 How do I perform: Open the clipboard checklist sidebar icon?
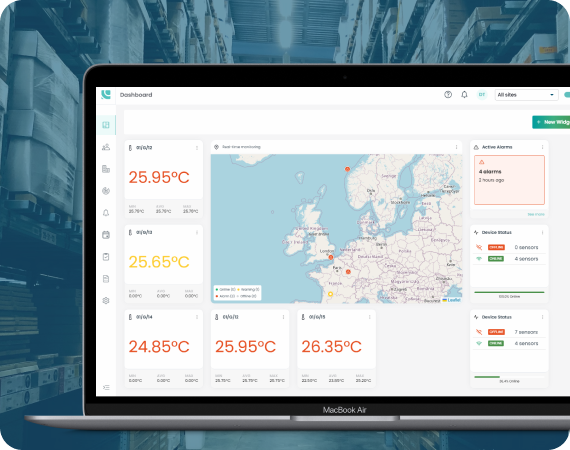click(106, 257)
